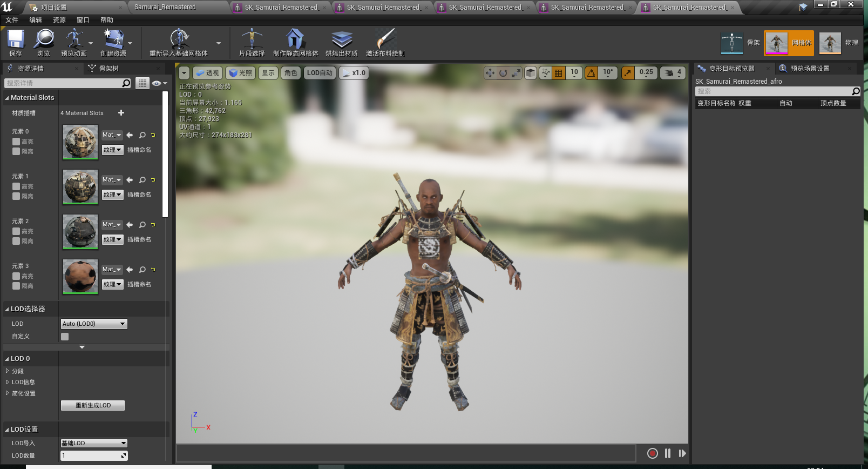
Task: Open the 资源 menu in menu bar
Action: [x=59, y=20]
